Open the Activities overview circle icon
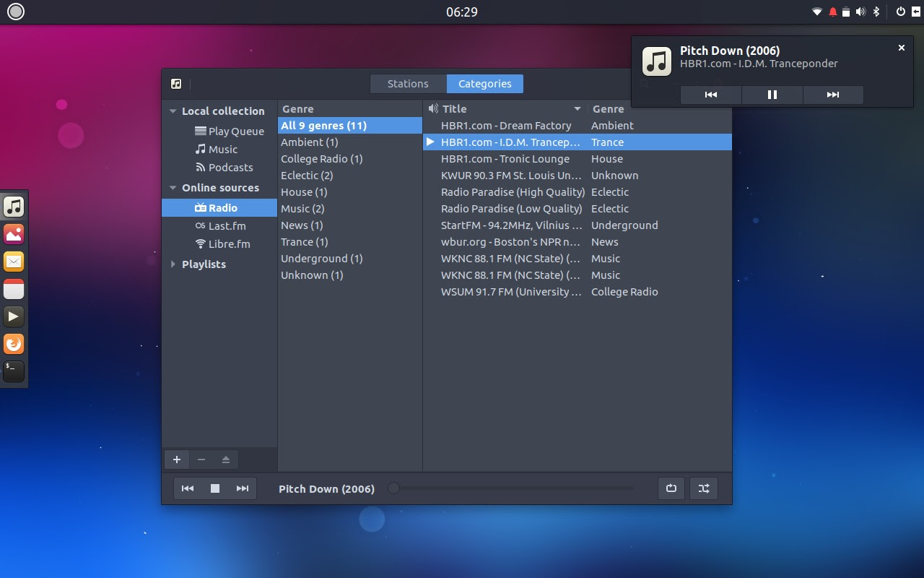Image resolution: width=924 pixels, height=578 pixels. [15, 12]
